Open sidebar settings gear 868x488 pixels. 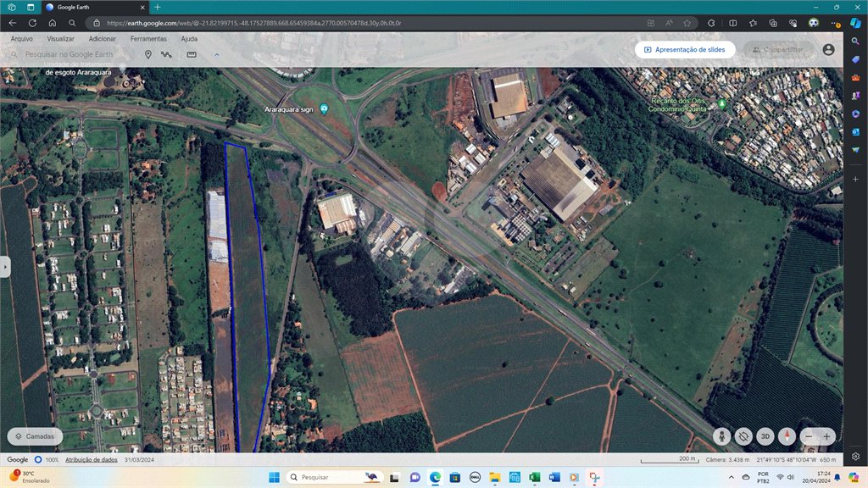(855, 457)
